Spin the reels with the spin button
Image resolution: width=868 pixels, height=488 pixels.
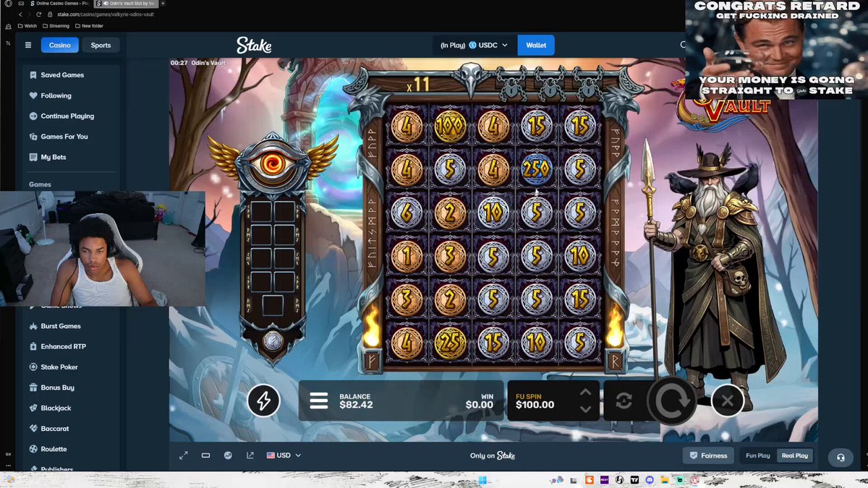tap(672, 401)
